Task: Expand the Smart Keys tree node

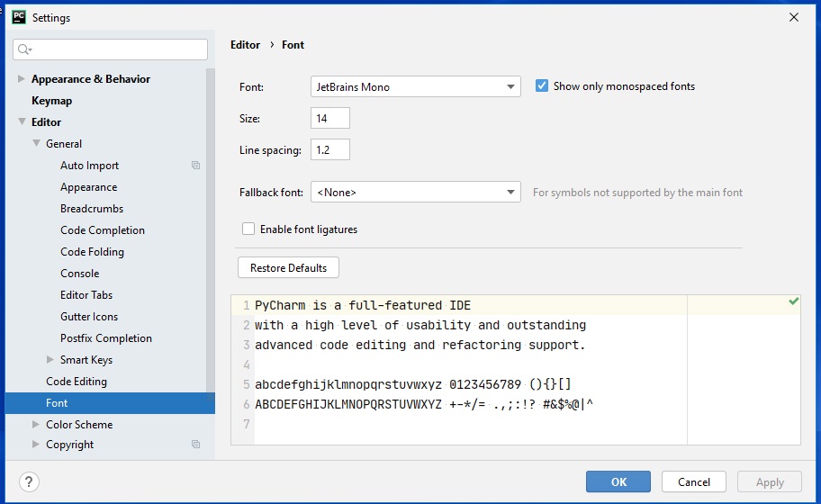Action: click(x=50, y=360)
